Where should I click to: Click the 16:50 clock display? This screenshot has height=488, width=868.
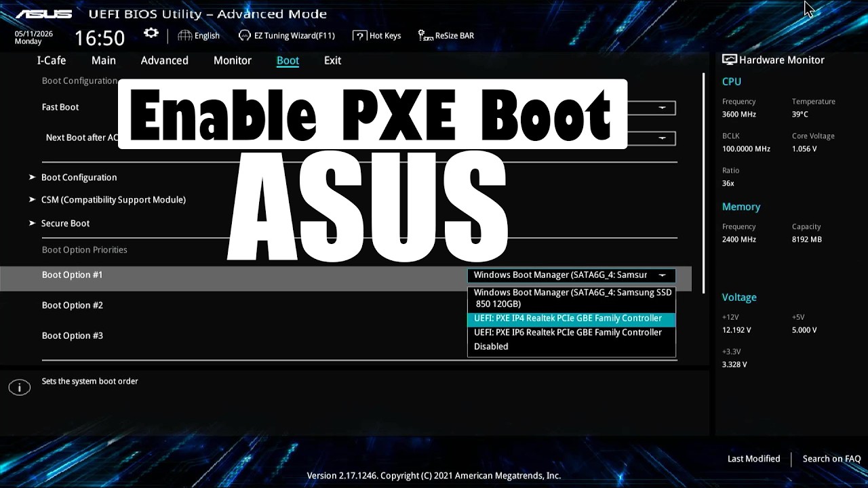point(99,38)
